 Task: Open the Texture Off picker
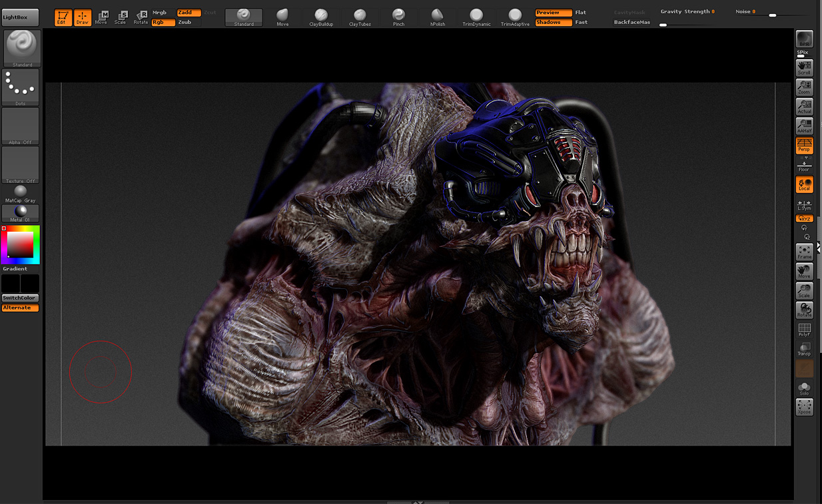point(21,164)
